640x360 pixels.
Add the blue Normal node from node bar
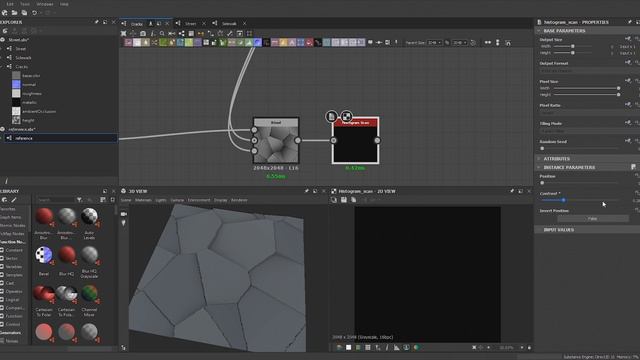257,42
